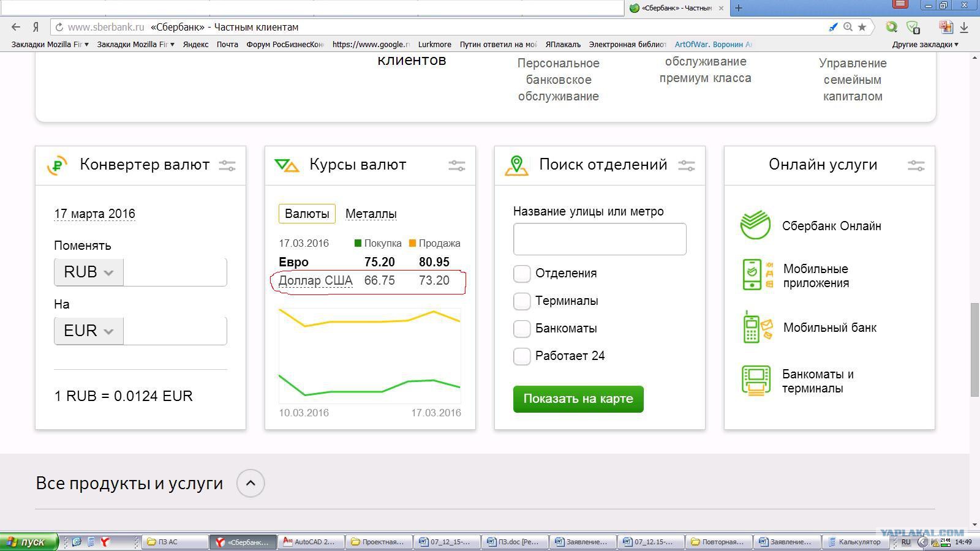Select the Валюты tab
Image resolution: width=980 pixels, height=551 pixels.
pos(307,214)
